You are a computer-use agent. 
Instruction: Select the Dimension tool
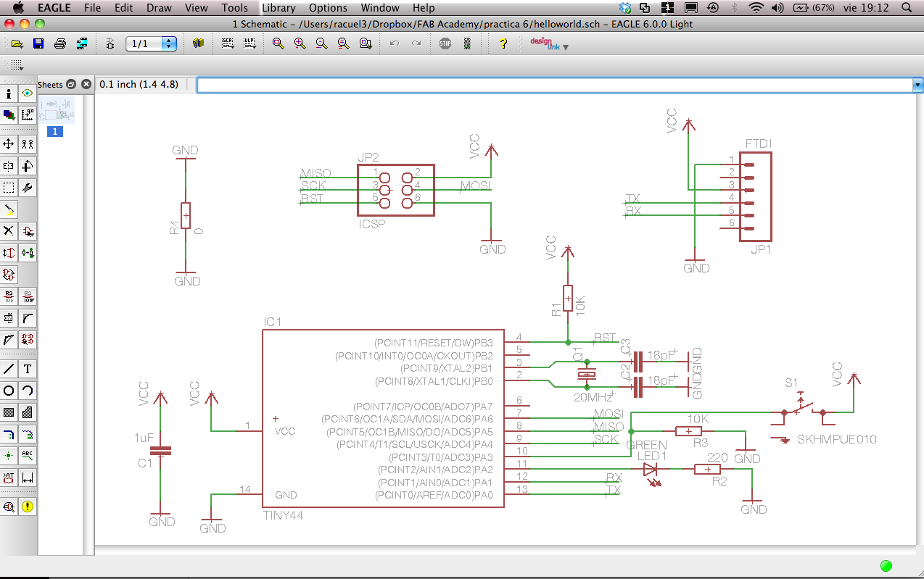point(28,478)
